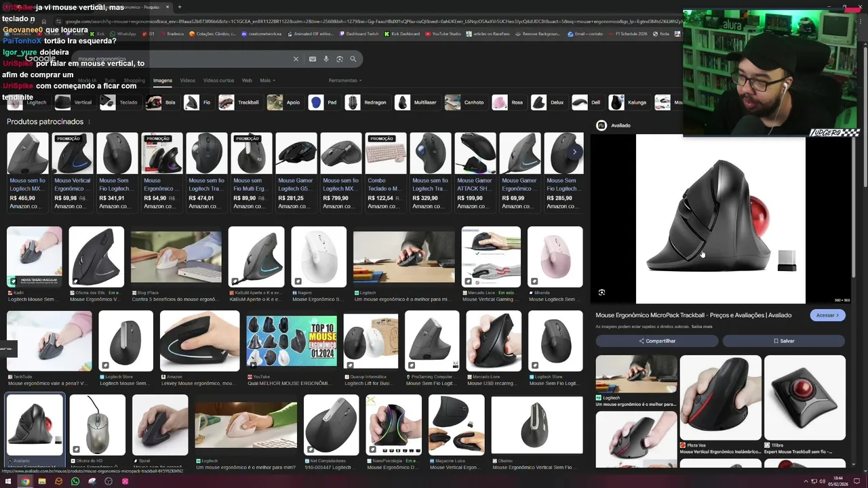This screenshot has width=868, height=488.
Task: Filter images by the Apoio chip
Action: (x=284, y=102)
